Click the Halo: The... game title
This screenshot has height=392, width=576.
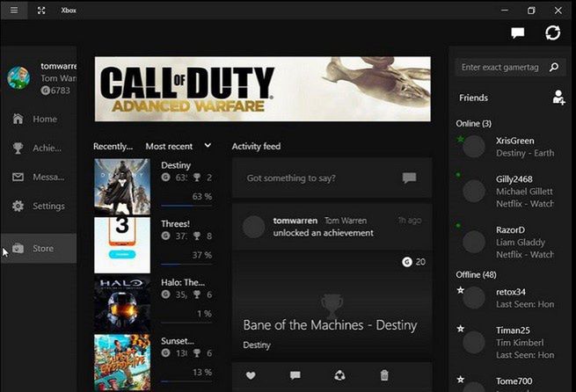183,282
